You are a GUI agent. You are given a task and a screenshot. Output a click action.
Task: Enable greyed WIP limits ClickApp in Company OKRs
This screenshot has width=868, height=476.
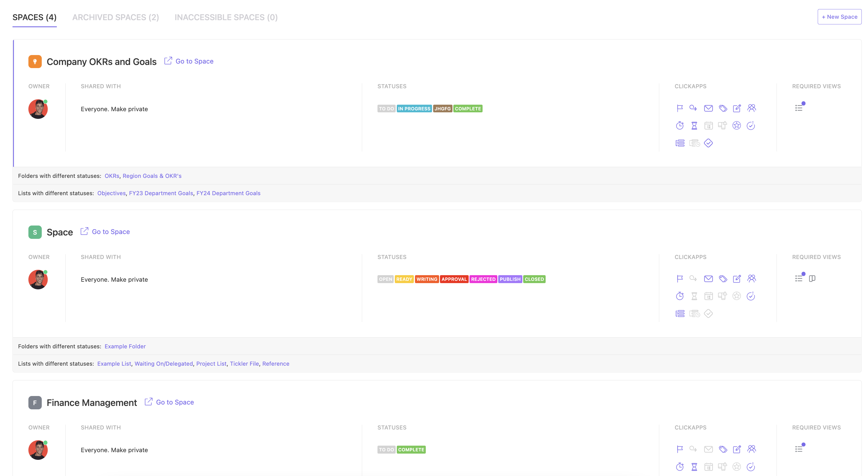[x=723, y=126]
